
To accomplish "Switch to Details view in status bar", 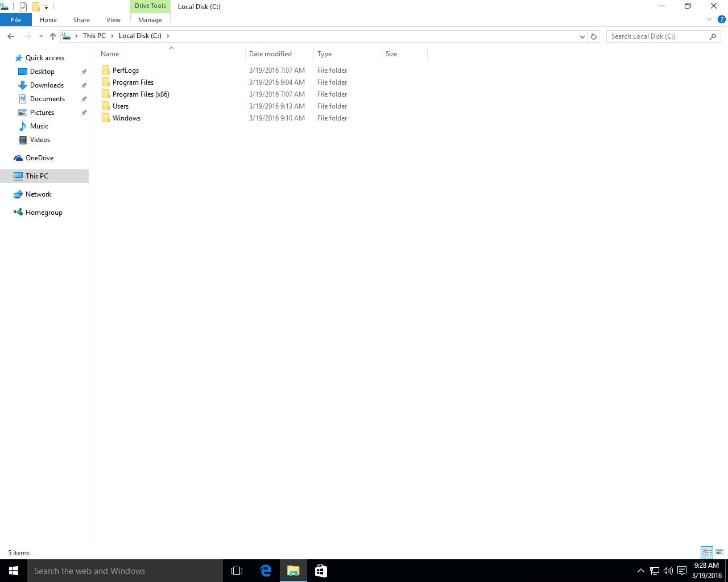I will click(707, 552).
